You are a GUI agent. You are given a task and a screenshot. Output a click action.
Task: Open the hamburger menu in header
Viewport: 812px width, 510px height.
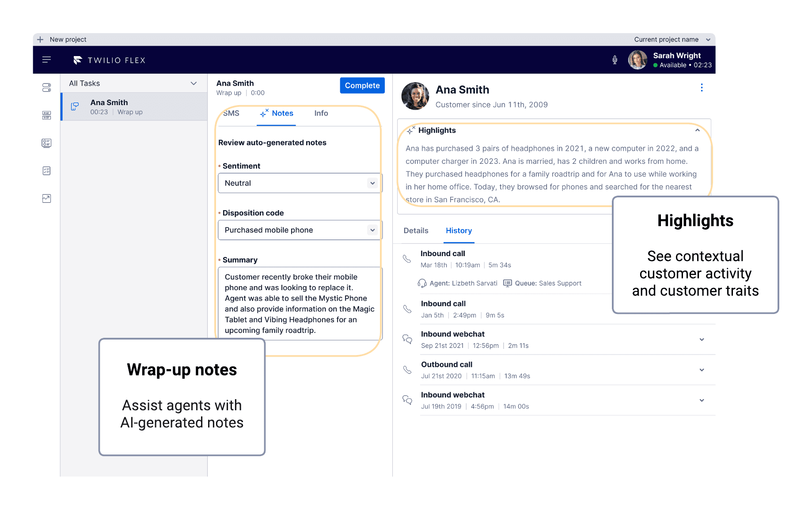[x=46, y=60]
